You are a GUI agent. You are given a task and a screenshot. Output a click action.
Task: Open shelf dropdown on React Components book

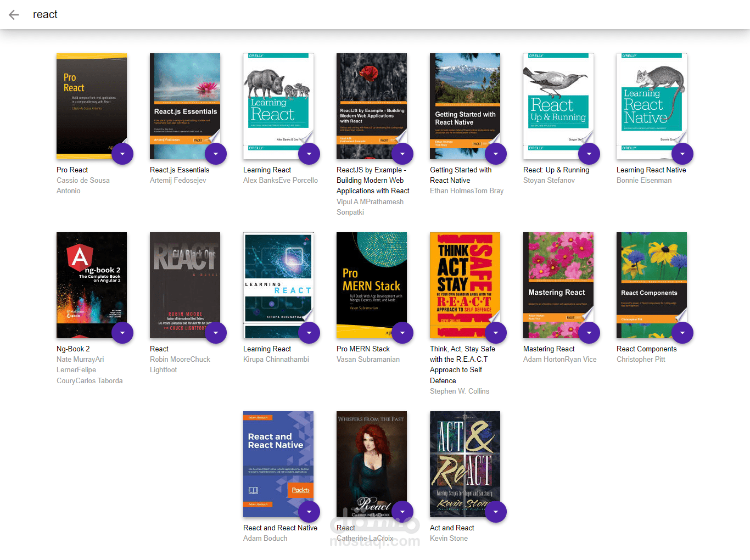pyautogui.click(x=682, y=333)
